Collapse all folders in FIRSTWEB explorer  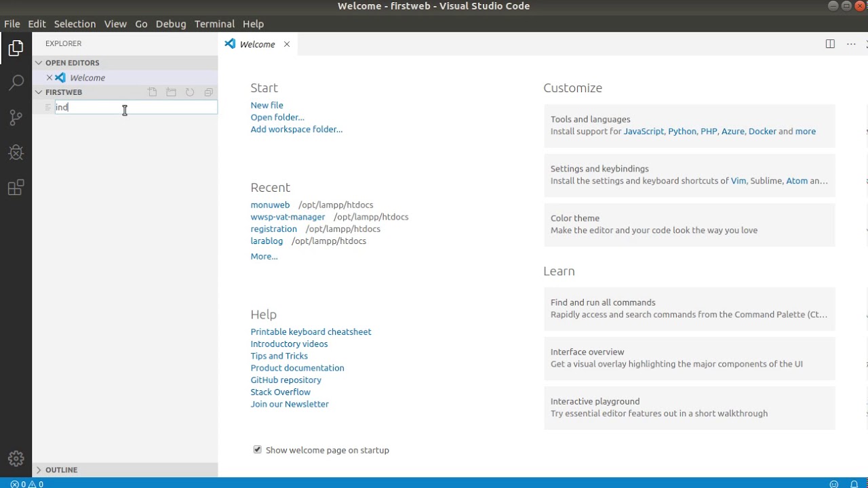click(209, 92)
